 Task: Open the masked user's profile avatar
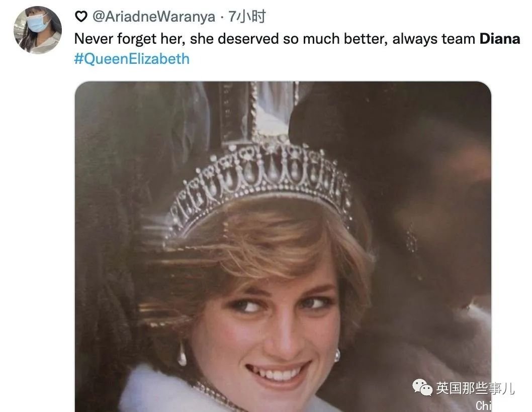[x=37, y=30]
